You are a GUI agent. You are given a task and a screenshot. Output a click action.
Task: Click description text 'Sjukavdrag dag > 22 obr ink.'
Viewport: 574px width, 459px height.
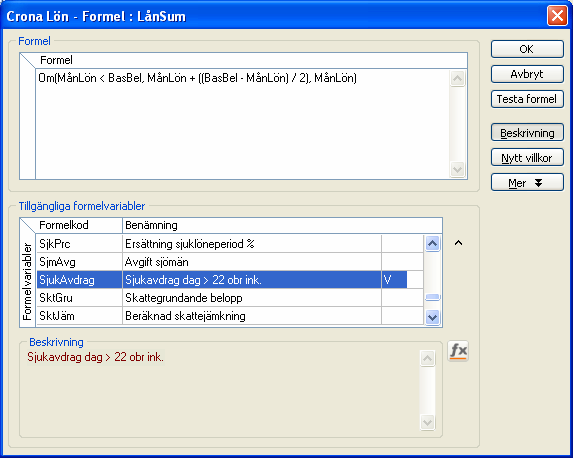click(95, 357)
